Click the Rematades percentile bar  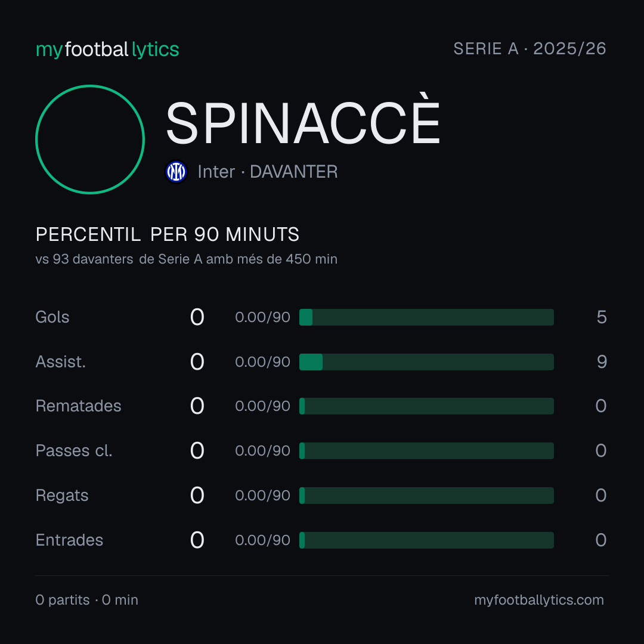coord(426,406)
